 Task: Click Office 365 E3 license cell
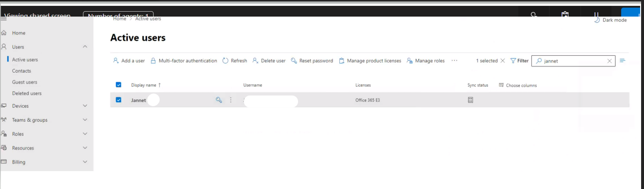[368, 100]
